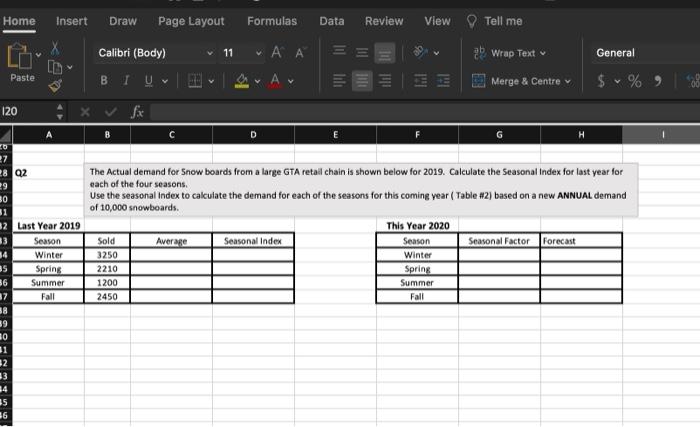
Task: Open the Formulas tab
Action: [272, 21]
